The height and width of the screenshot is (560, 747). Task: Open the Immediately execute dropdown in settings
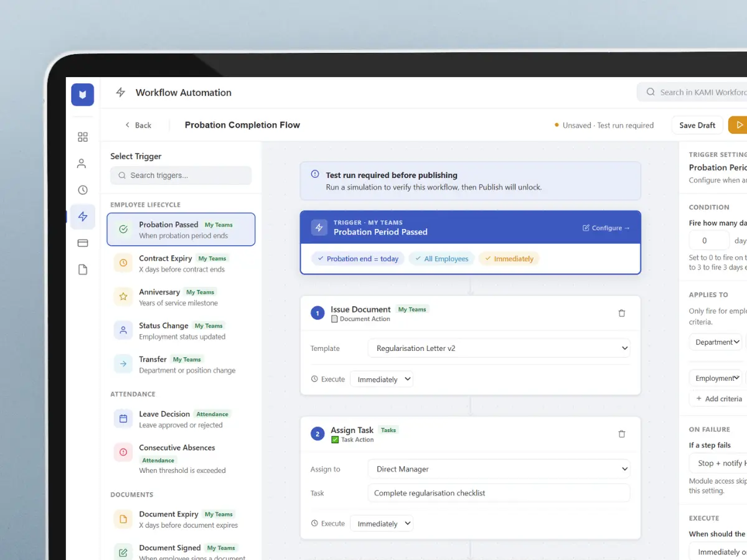point(718,552)
